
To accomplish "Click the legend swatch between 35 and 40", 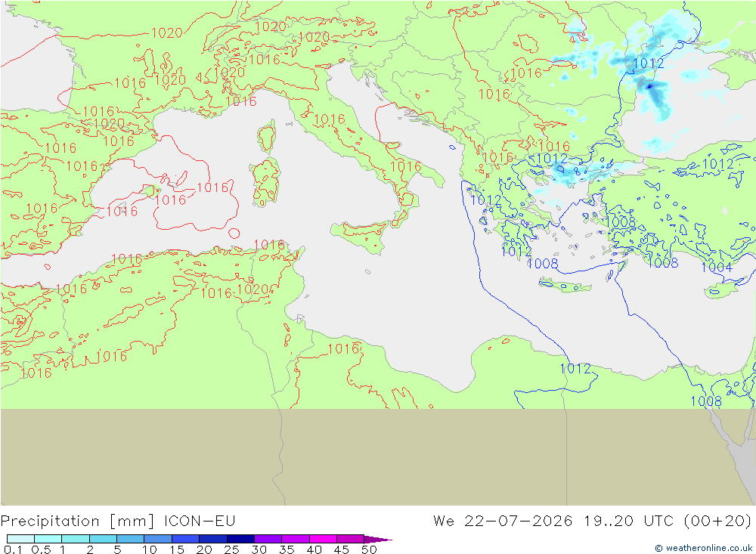I will [x=296, y=539].
